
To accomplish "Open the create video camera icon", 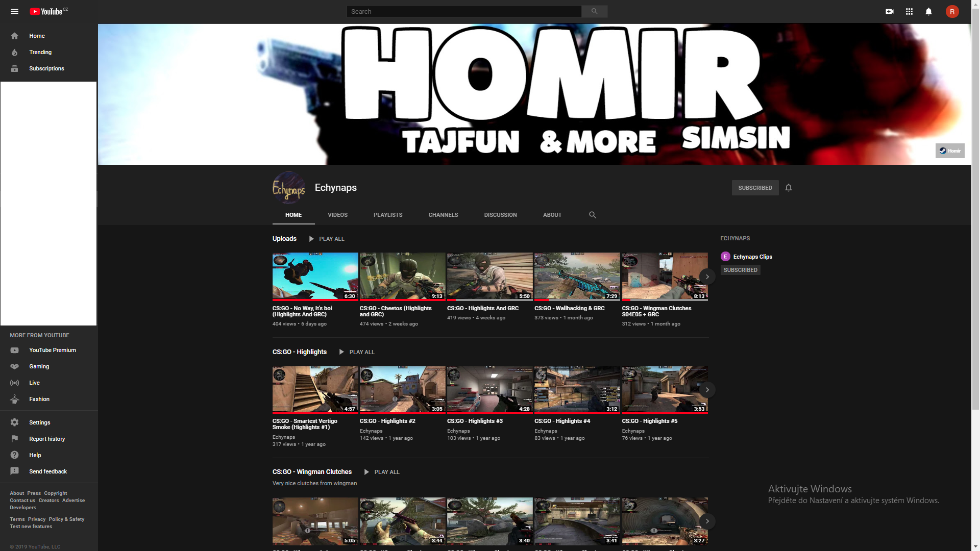I will [890, 11].
